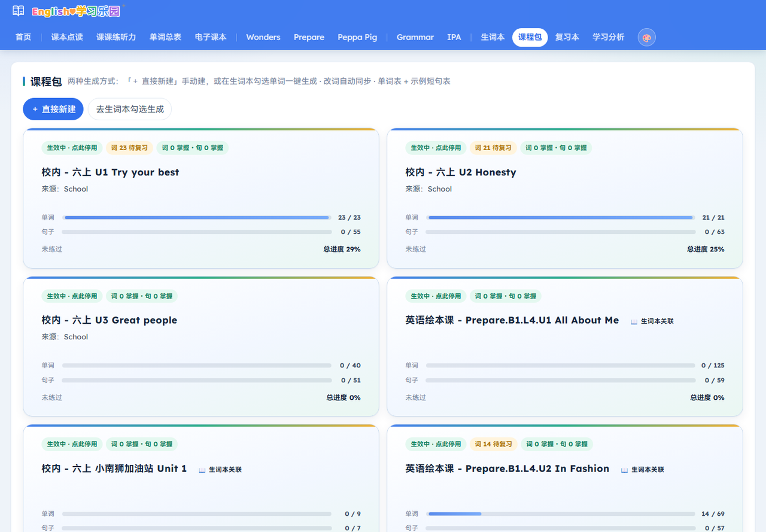Click the open book logo icon

click(19, 11)
